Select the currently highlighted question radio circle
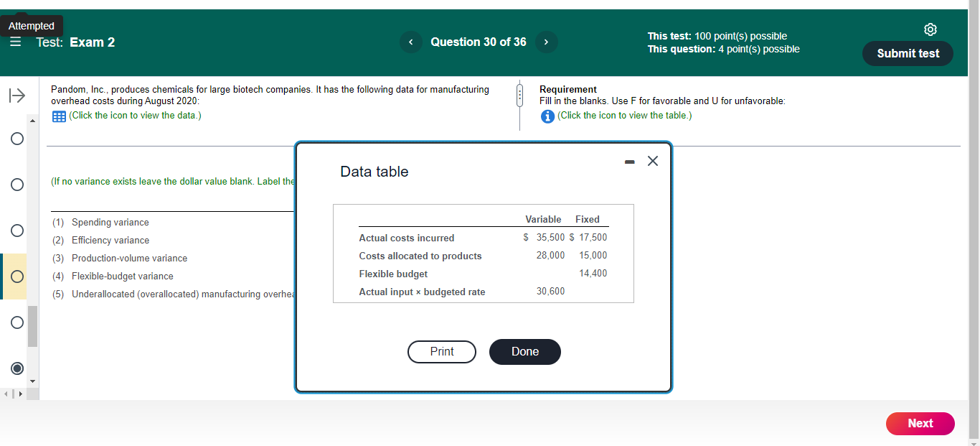Image resolution: width=980 pixels, height=446 pixels. click(x=17, y=277)
